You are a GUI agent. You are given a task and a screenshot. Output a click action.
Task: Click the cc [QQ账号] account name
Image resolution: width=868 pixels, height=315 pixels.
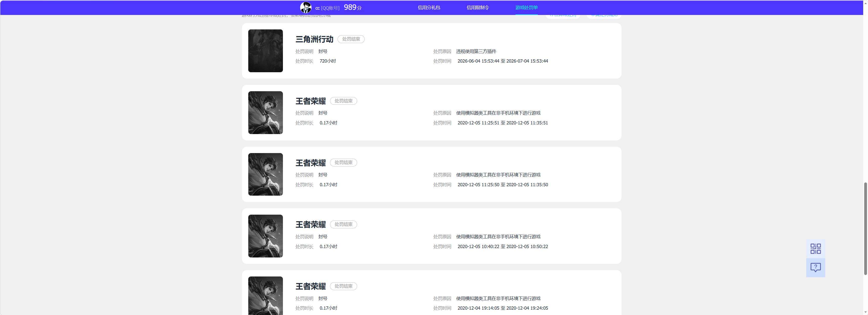coord(327,8)
